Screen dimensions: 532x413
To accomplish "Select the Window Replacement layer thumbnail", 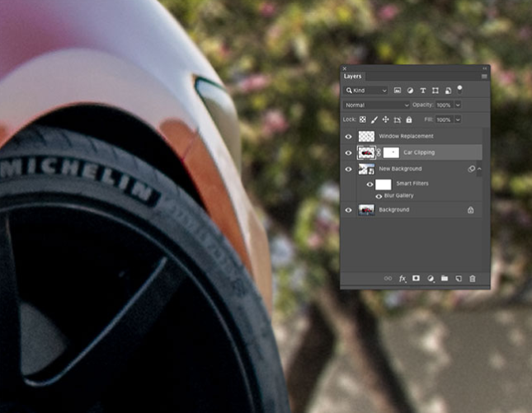I will click(366, 136).
